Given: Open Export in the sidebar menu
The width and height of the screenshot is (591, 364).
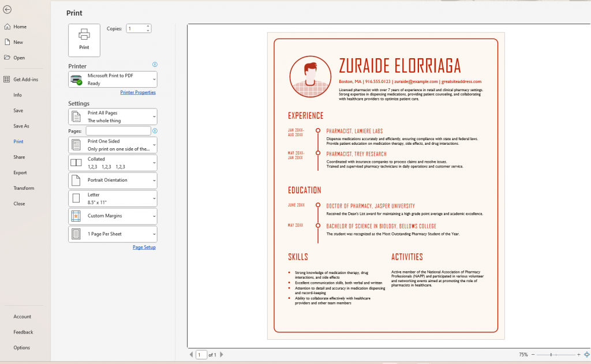Looking at the screenshot, I should click(20, 172).
